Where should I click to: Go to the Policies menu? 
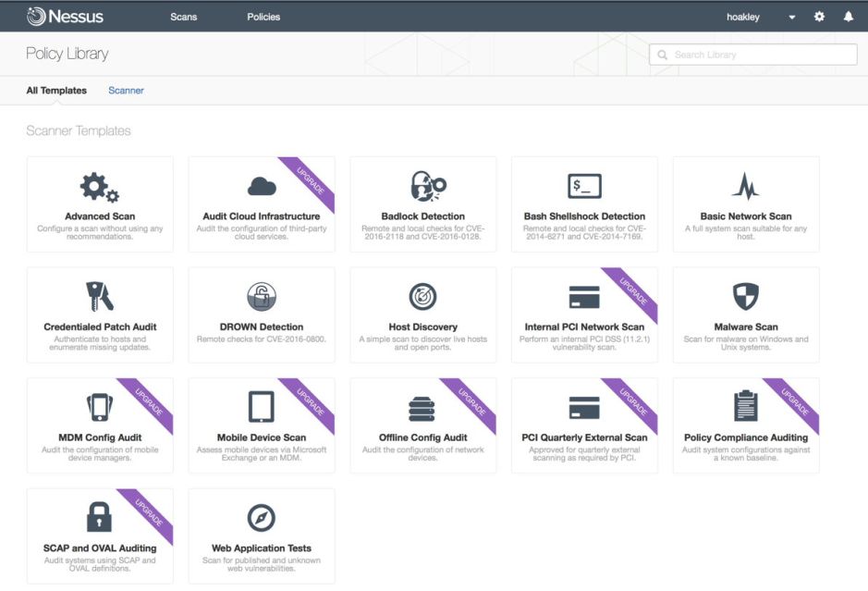pos(263,17)
